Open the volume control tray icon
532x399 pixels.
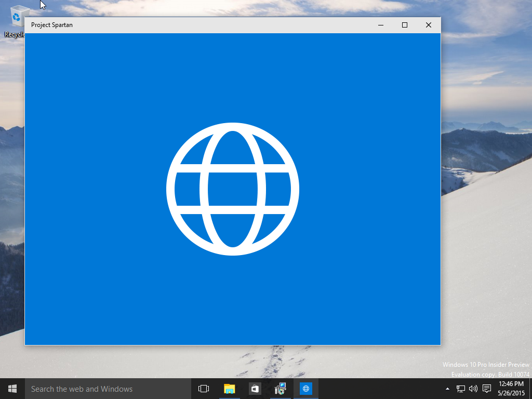[473, 389]
